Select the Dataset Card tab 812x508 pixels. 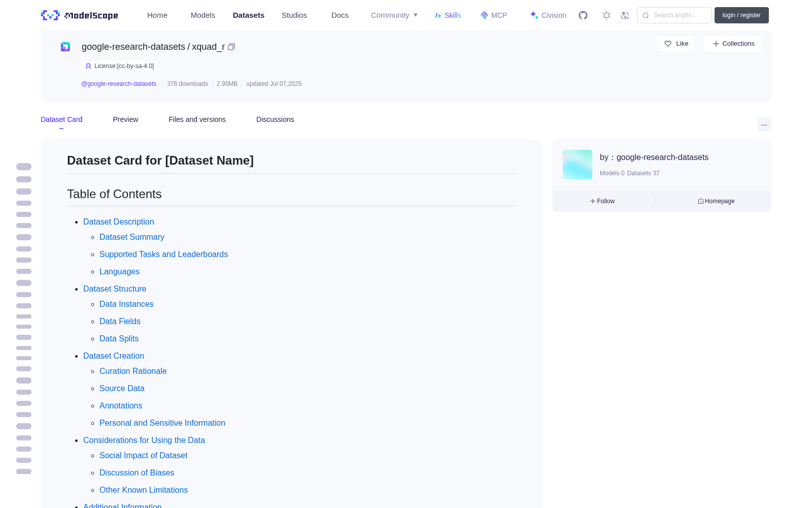[x=61, y=119]
